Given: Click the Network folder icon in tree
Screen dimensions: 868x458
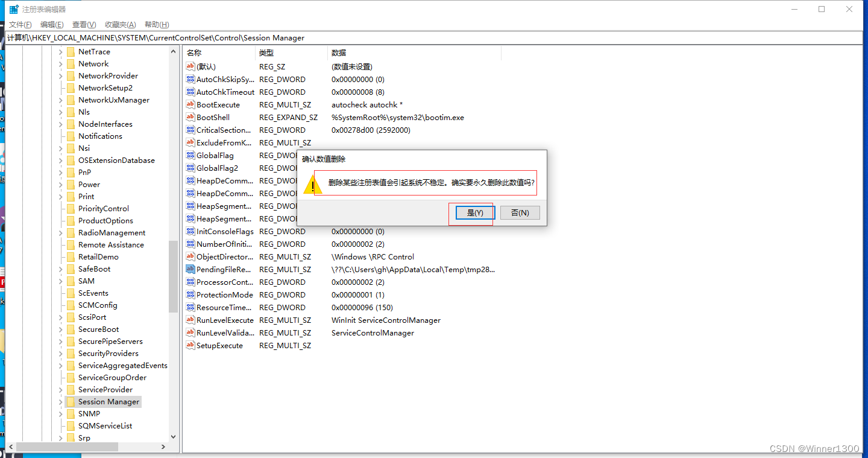Looking at the screenshot, I should point(71,63).
